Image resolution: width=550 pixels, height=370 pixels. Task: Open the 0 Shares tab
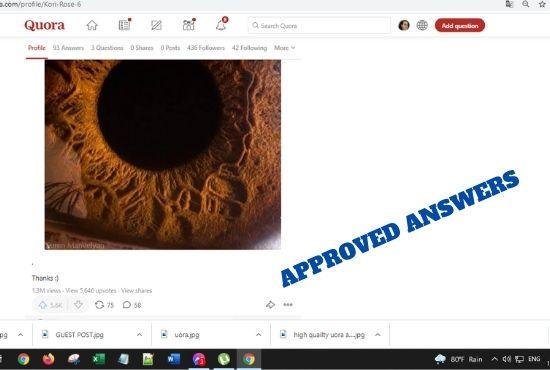coord(142,48)
